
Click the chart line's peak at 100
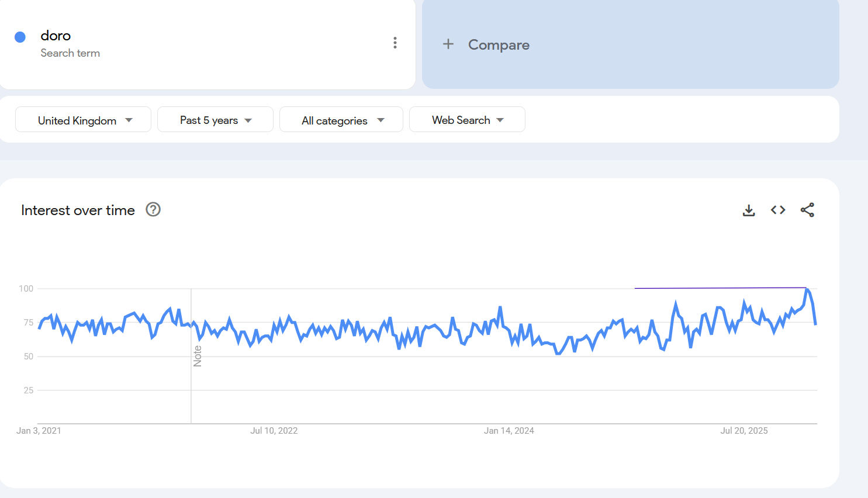[807, 289]
